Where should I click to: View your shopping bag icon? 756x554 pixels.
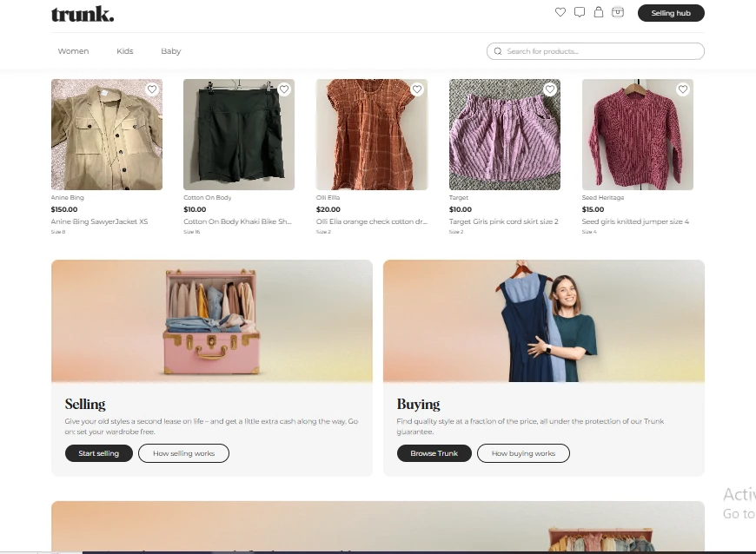[598, 12]
